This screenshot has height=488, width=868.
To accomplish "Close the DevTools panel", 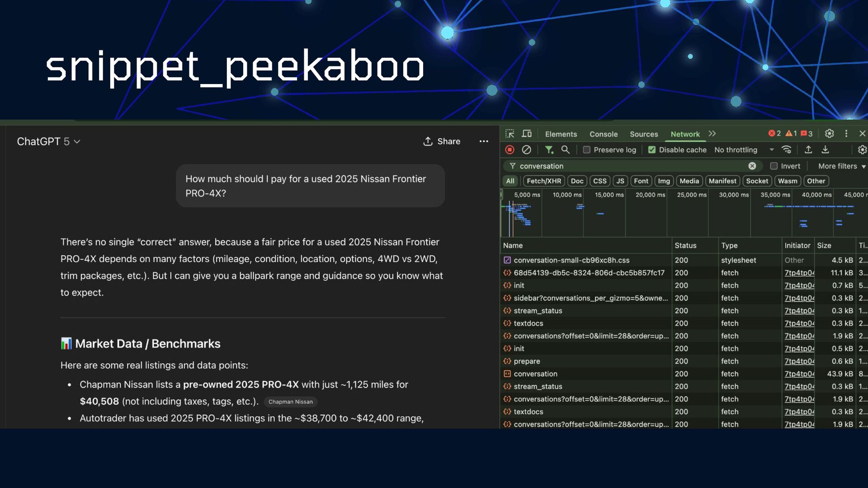I will tap(862, 134).
